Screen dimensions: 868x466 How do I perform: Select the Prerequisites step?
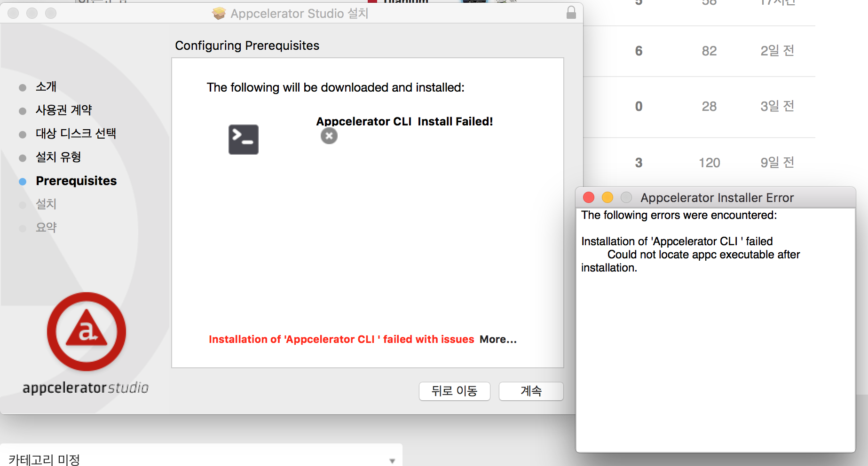pyautogui.click(x=76, y=181)
